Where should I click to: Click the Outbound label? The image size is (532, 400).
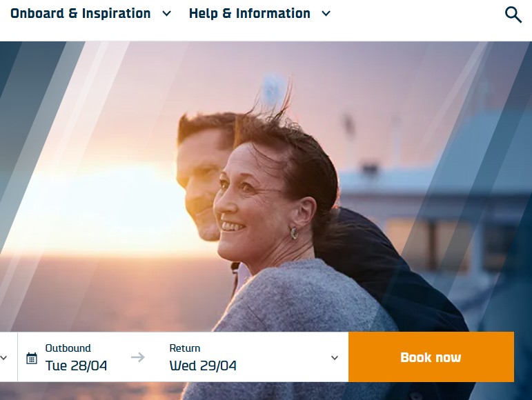pyautogui.click(x=68, y=348)
